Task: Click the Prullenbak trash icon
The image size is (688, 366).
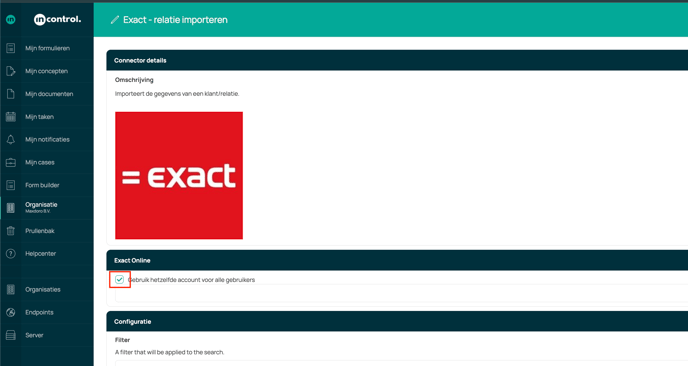Action: pos(11,231)
